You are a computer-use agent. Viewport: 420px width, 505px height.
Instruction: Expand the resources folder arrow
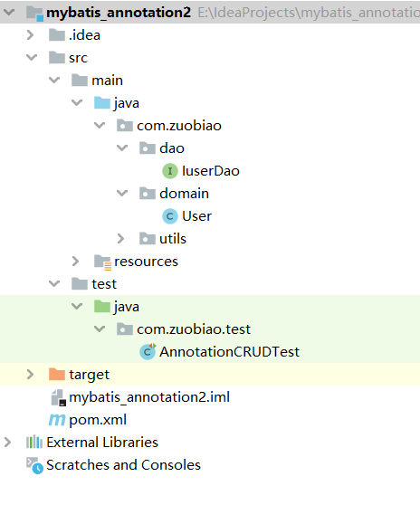click(x=75, y=262)
